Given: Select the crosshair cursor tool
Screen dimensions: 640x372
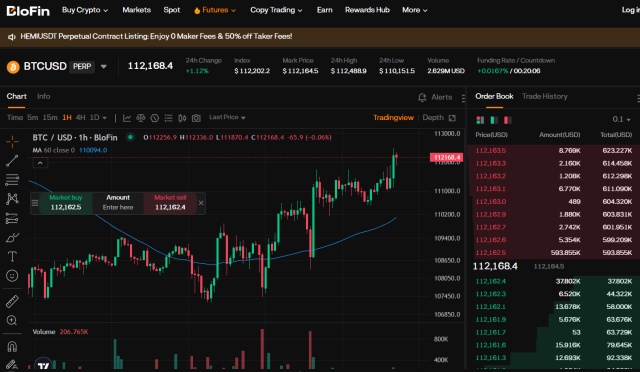Looking at the screenshot, I should [12, 142].
